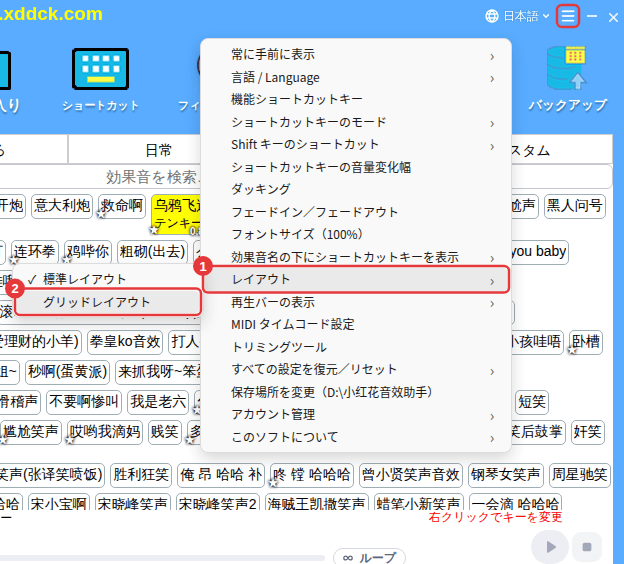Open the 日本語 language dropdown

(x=526, y=16)
